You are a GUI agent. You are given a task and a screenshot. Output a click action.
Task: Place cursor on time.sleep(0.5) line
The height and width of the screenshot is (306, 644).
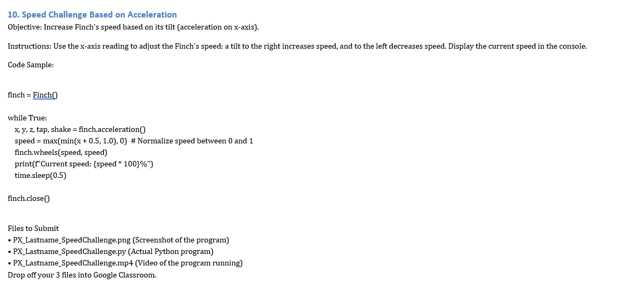41,176
